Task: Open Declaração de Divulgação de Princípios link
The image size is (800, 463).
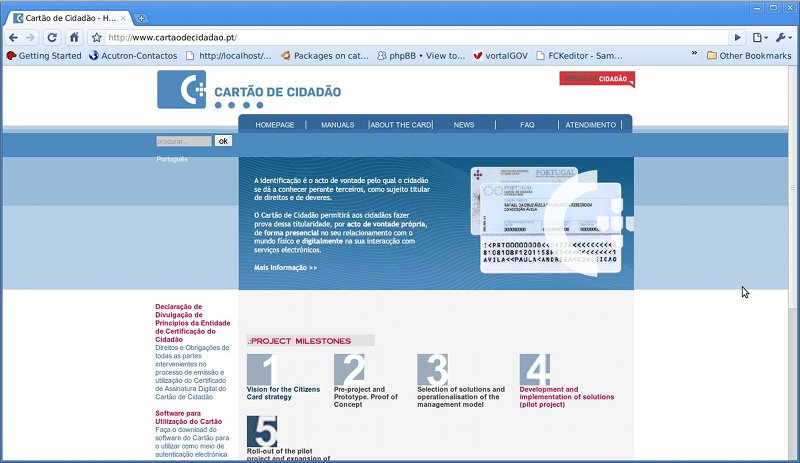Action: click(x=192, y=323)
